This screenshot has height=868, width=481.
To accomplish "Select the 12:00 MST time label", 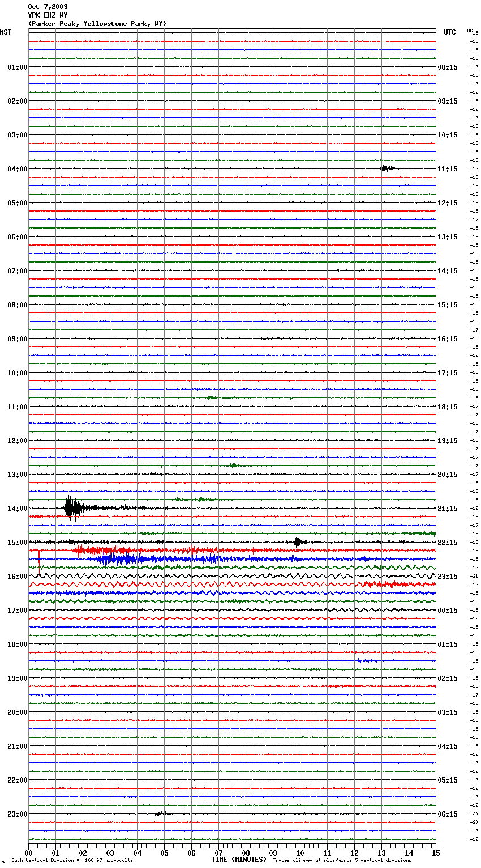I will [17, 441].
